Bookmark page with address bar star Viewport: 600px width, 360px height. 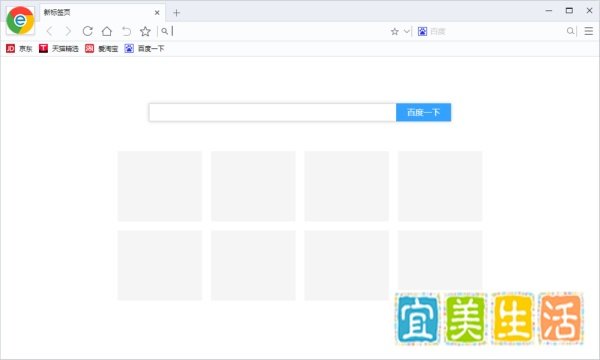pos(395,31)
